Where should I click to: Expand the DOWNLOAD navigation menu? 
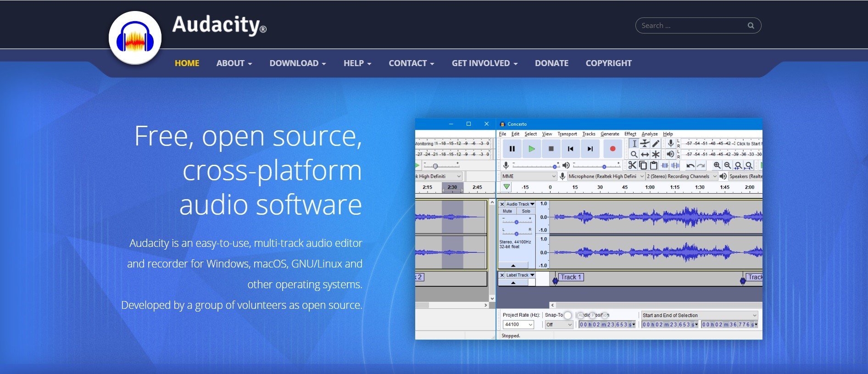coord(298,63)
